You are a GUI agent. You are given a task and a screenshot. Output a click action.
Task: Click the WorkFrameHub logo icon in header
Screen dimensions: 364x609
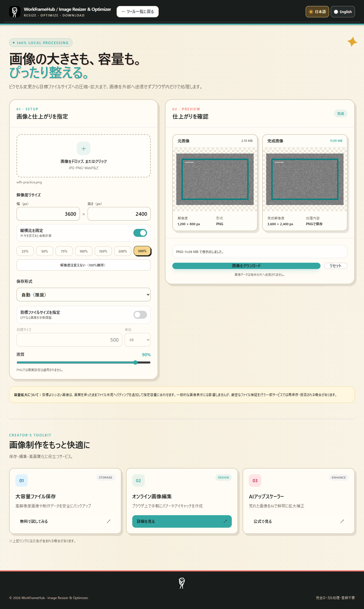[x=15, y=12]
